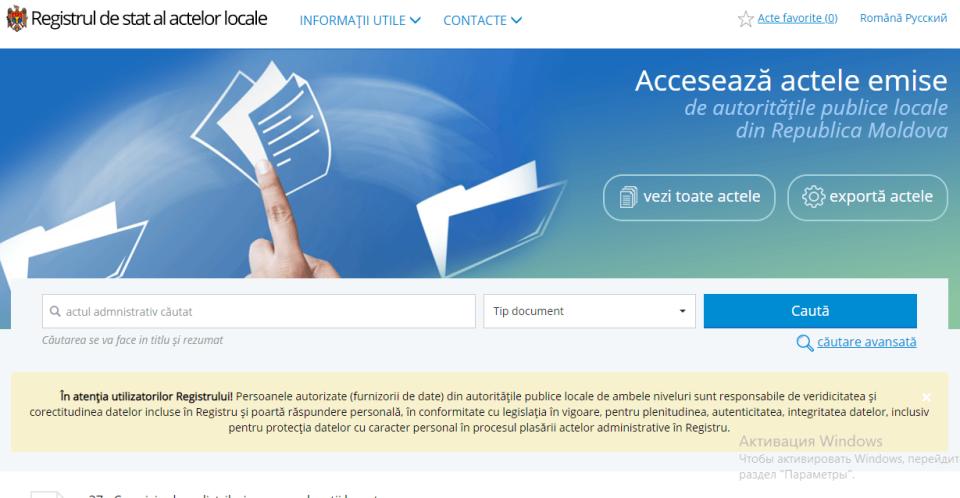Image resolution: width=960 pixels, height=498 pixels.
Task: Click the Moldova coat of arms logo
Action: tap(17, 19)
